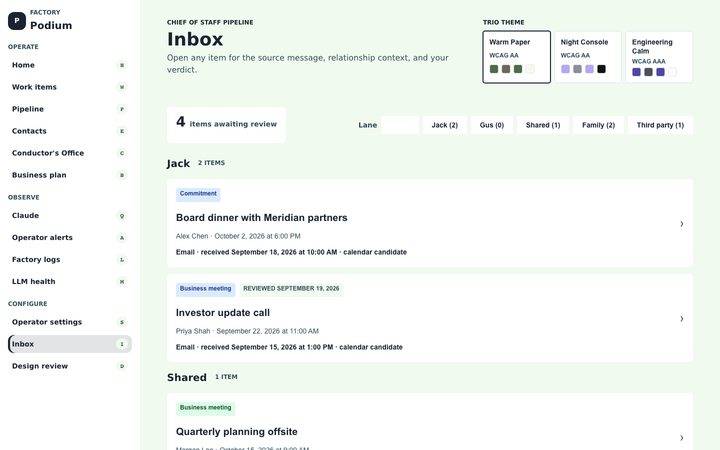Open 'Board dinner with Meridian partners' title
The height and width of the screenshot is (450, 720).
(x=262, y=218)
